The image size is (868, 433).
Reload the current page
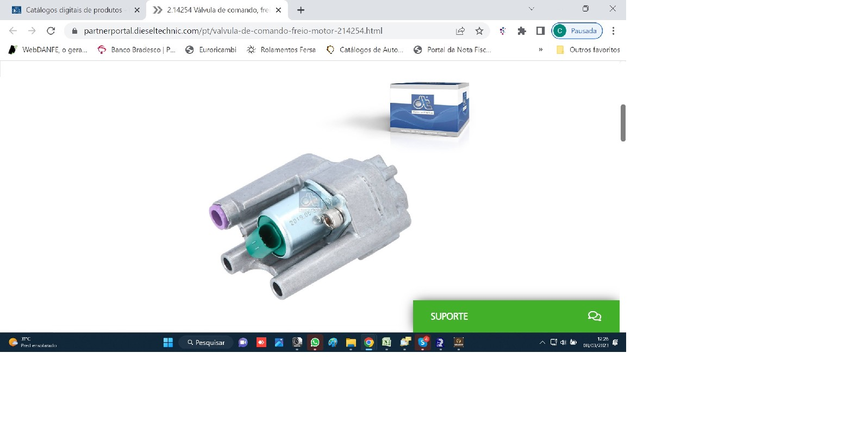point(51,31)
